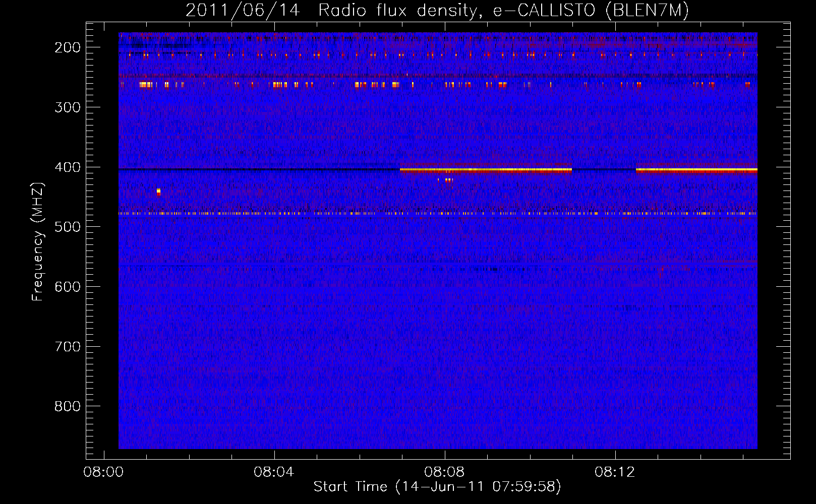Click the 'Start Time (14-Jun-11 07:59:58)' axis label
The image size is (816, 504).
[437, 487]
